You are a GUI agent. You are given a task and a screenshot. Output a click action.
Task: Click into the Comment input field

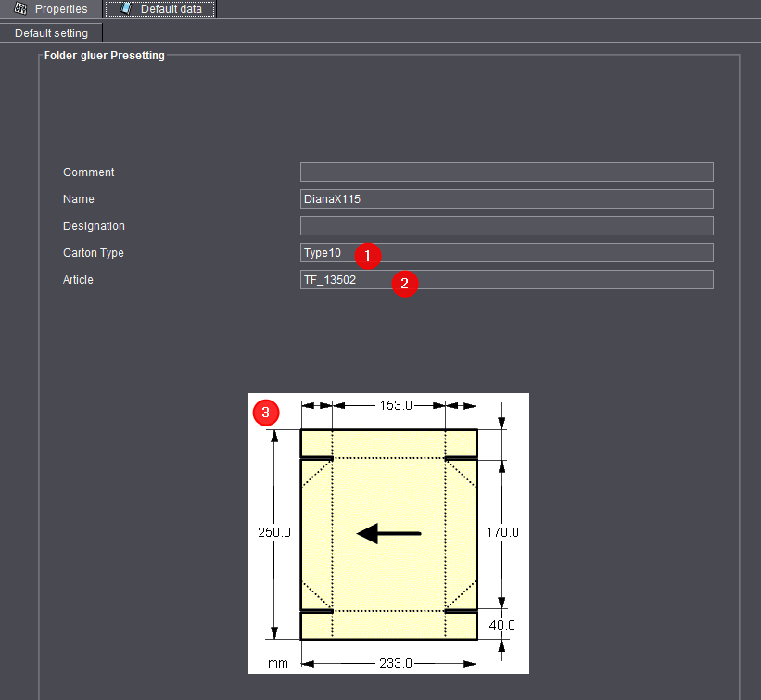506,172
